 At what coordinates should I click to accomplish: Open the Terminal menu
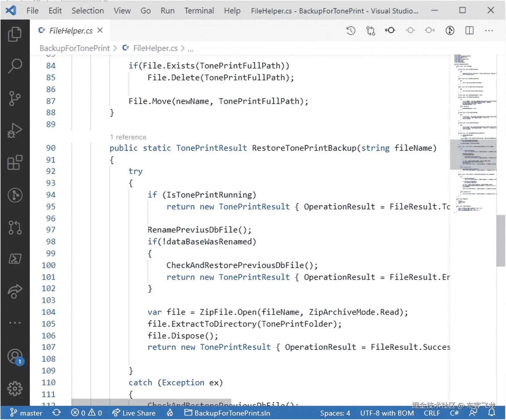click(199, 11)
